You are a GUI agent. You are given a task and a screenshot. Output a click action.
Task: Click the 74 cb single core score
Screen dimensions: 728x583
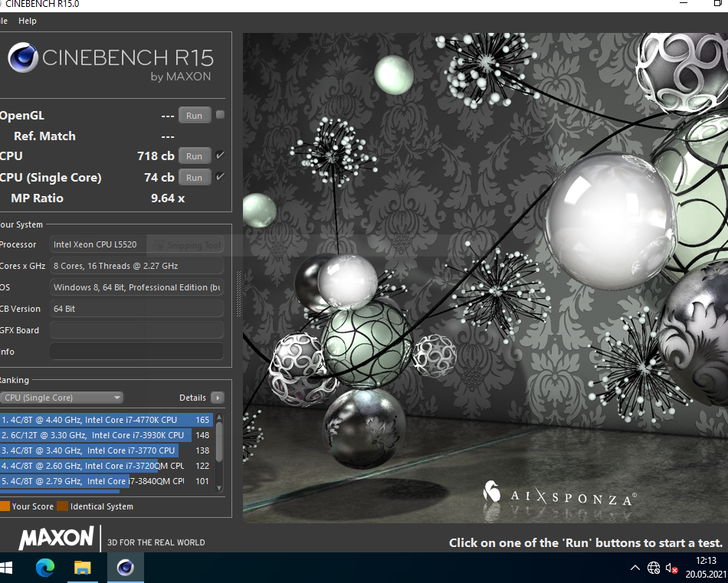pos(159,177)
